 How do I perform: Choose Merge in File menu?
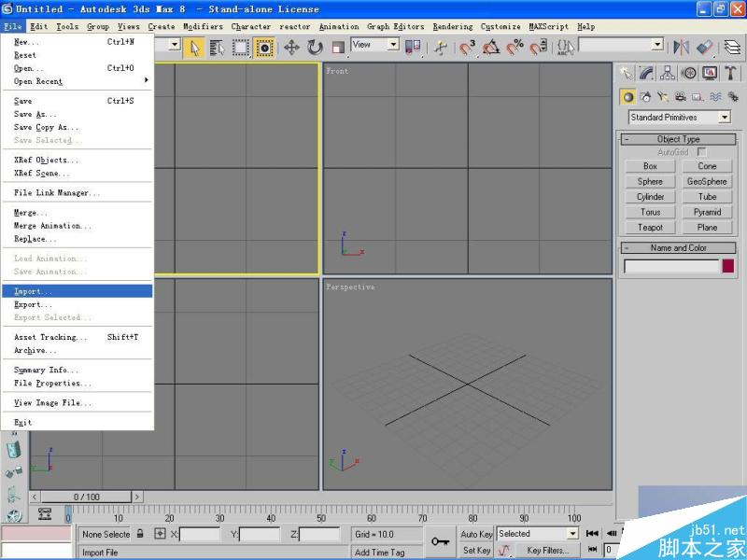click(x=78, y=213)
